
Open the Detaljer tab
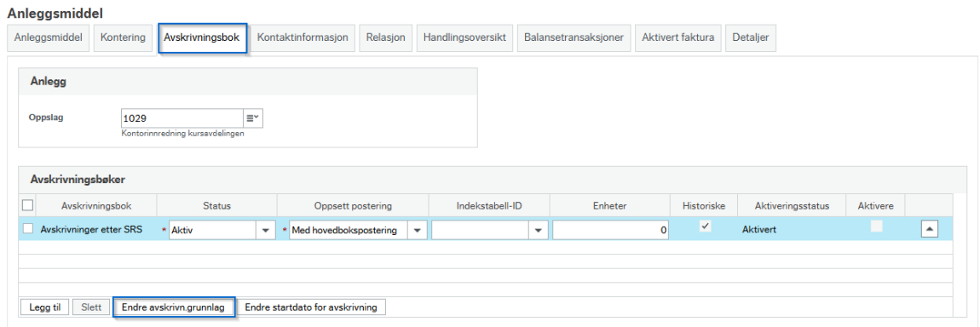(x=751, y=37)
